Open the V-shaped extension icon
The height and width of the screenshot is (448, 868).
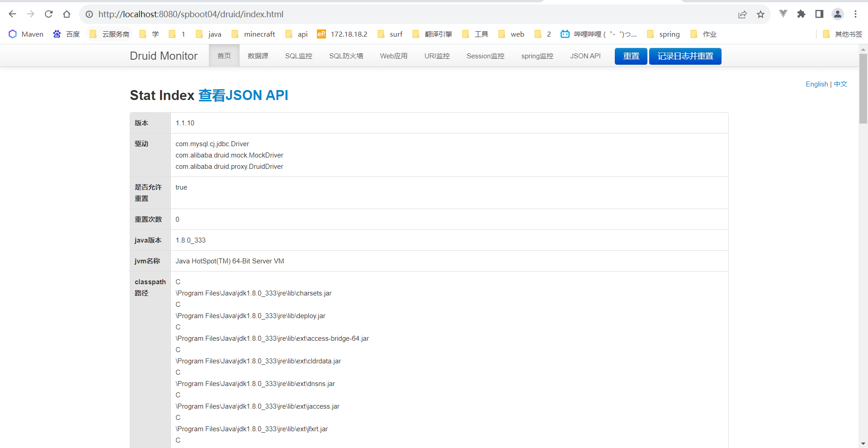coord(783,14)
